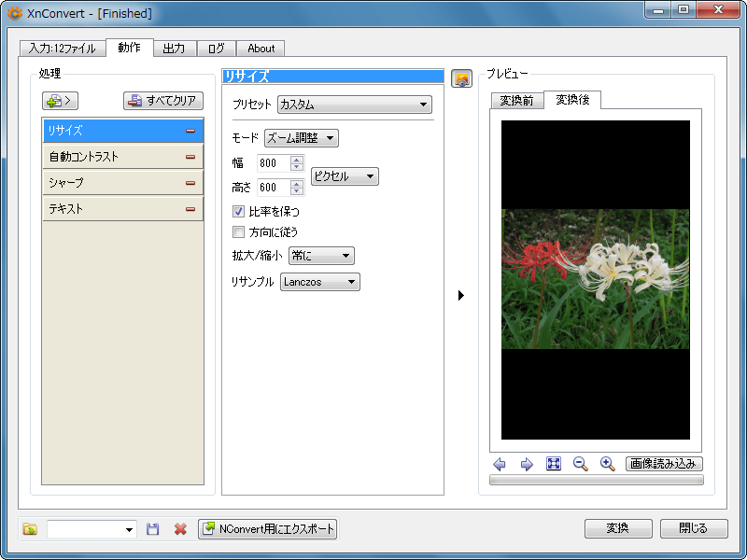
Task: Select the テキスト action in list
Action: pyautogui.click(x=123, y=208)
